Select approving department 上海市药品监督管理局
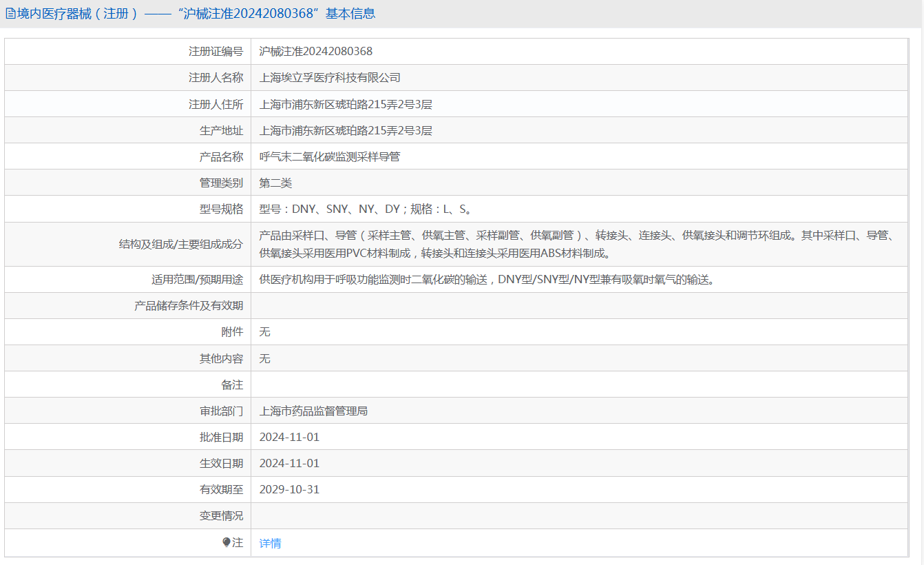This screenshot has height=565, width=924. click(x=313, y=411)
